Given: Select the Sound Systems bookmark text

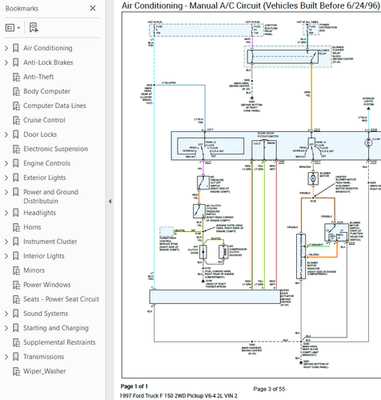Looking at the screenshot, I should coord(45,313).
